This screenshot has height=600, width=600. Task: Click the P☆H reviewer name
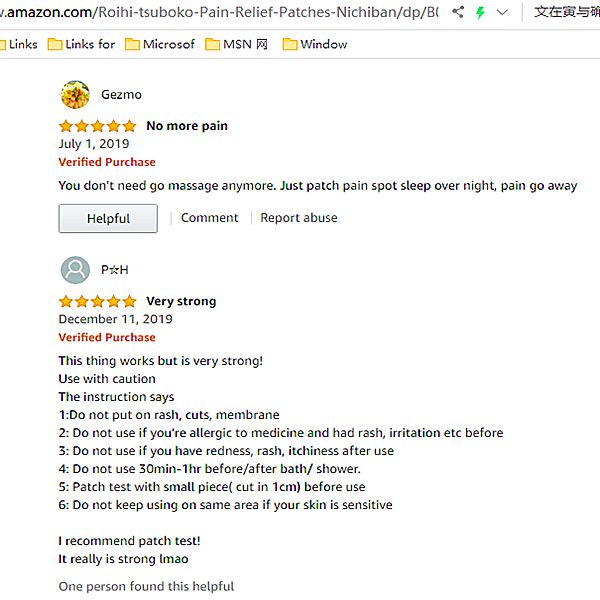(x=115, y=270)
